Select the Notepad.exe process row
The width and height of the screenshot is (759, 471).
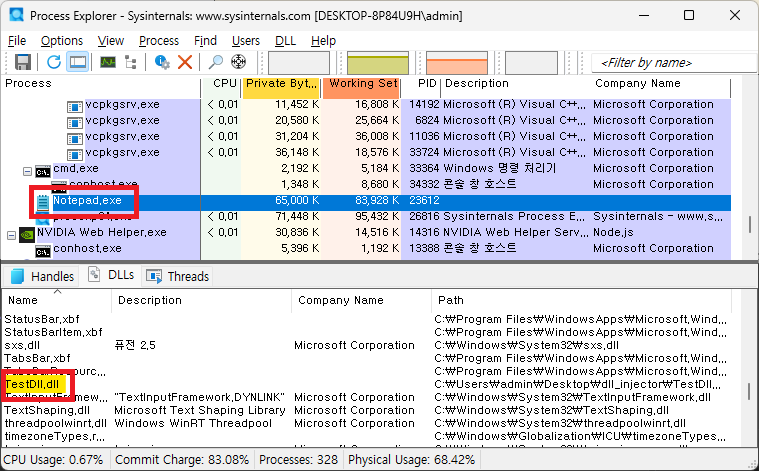coord(87,201)
